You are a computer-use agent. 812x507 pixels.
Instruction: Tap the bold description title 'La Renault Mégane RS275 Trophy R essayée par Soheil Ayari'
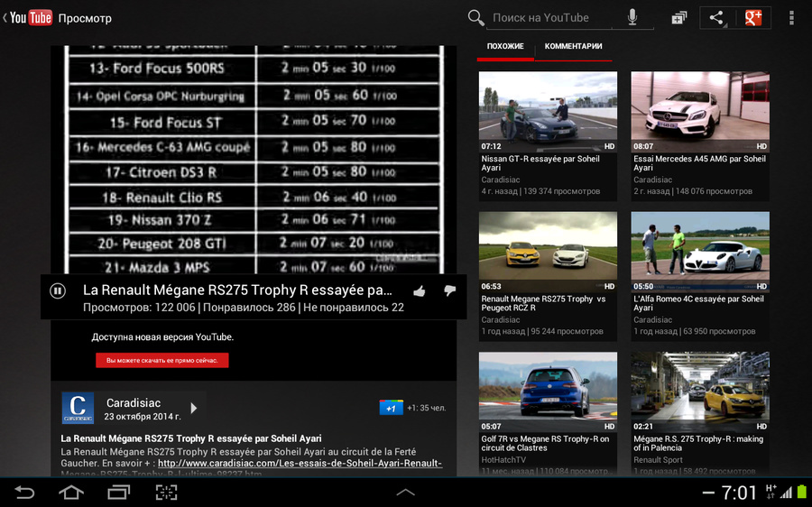[x=191, y=438]
